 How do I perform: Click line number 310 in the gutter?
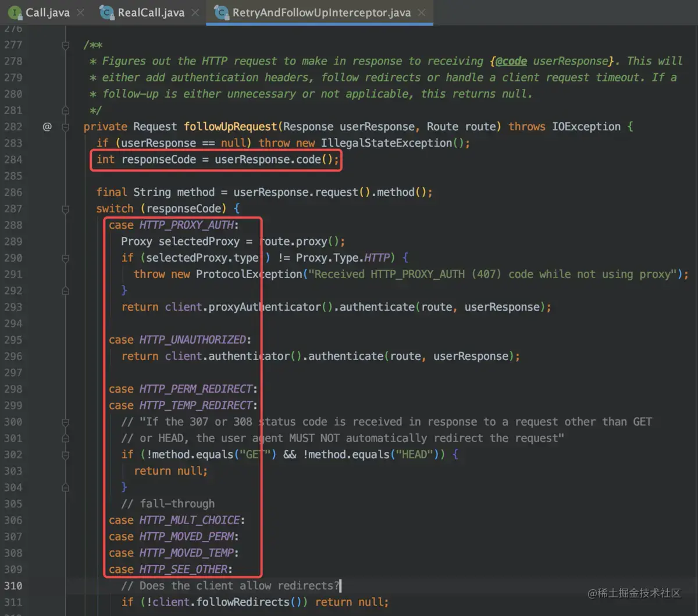[13, 586]
